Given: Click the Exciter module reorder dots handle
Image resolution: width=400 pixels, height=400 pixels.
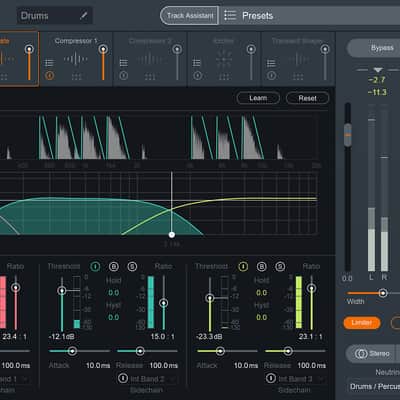Looking at the screenshot, I should [x=224, y=77].
